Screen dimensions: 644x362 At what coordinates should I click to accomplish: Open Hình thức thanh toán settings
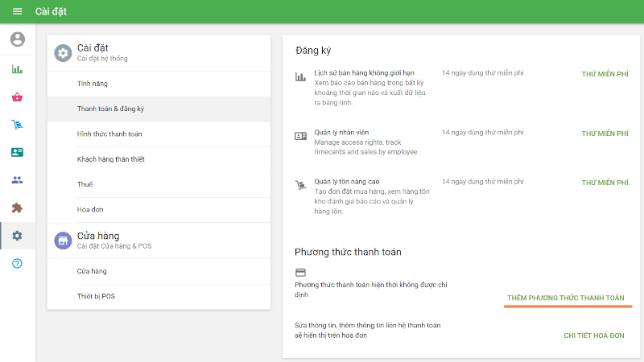coord(109,134)
